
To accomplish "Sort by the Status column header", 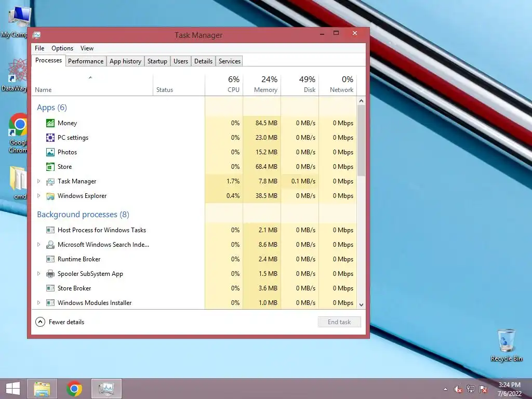I will (179, 85).
